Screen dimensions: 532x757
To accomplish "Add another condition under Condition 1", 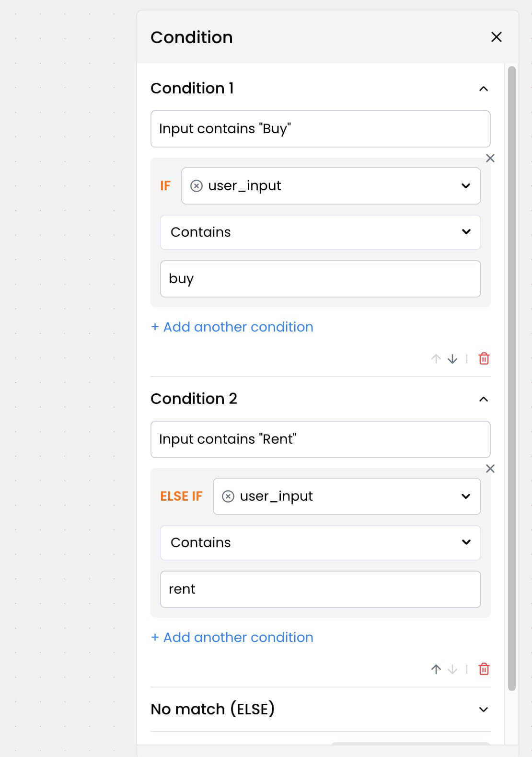I will point(232,327).
